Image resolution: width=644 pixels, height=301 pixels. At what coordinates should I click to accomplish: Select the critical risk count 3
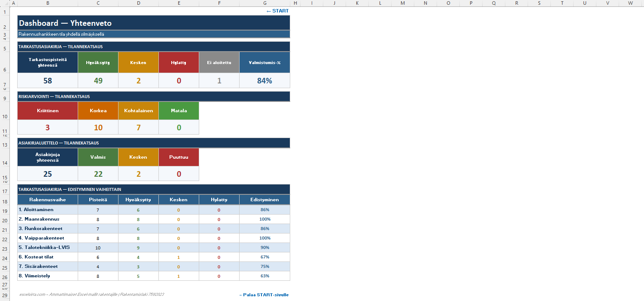click(48, 127)
